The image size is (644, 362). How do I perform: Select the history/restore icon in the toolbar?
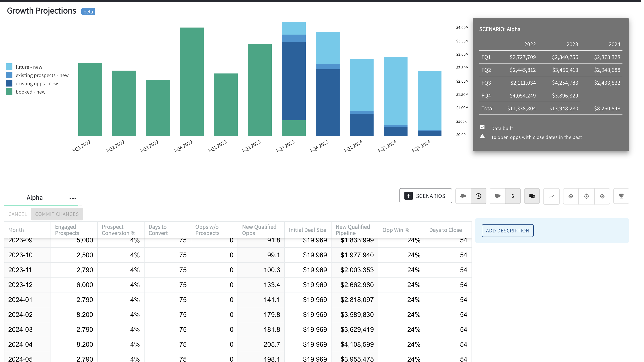tap(479, 196)
